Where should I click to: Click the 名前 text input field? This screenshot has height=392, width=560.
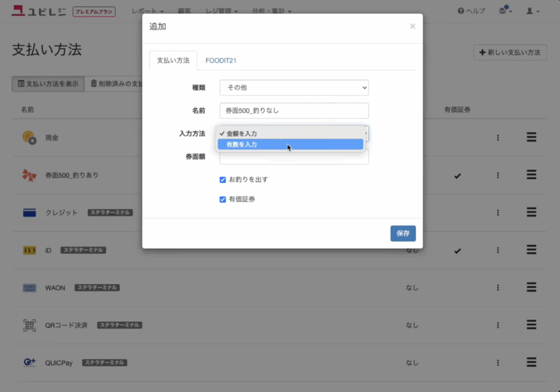pos(294,110)
